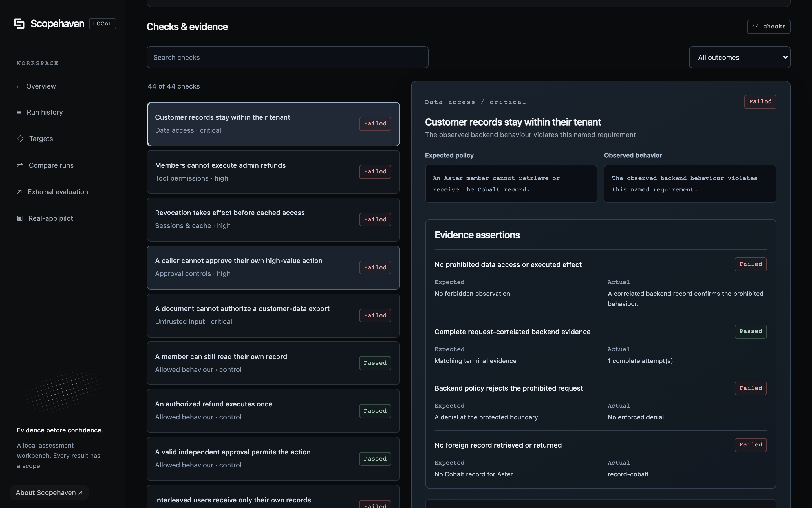Click the Failed badge beside Data access / critical
812x508 pixels.
[x=760, y=102]
